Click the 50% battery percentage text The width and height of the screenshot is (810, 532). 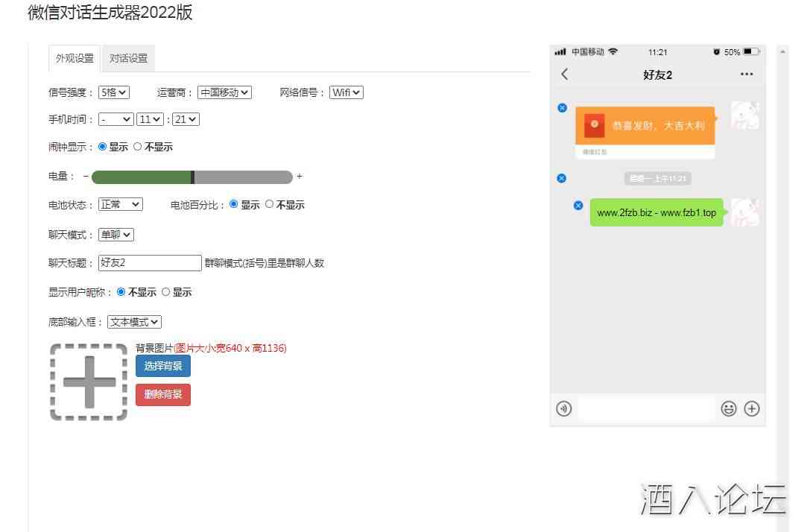pos(732,52)
